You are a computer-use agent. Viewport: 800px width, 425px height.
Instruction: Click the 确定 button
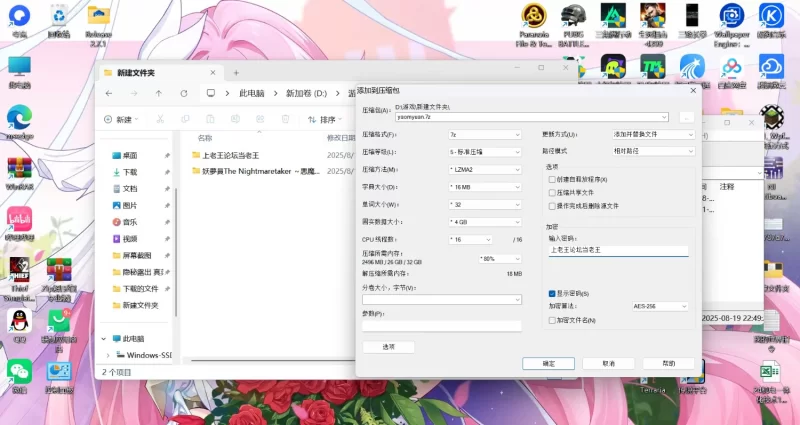point(548,364)
